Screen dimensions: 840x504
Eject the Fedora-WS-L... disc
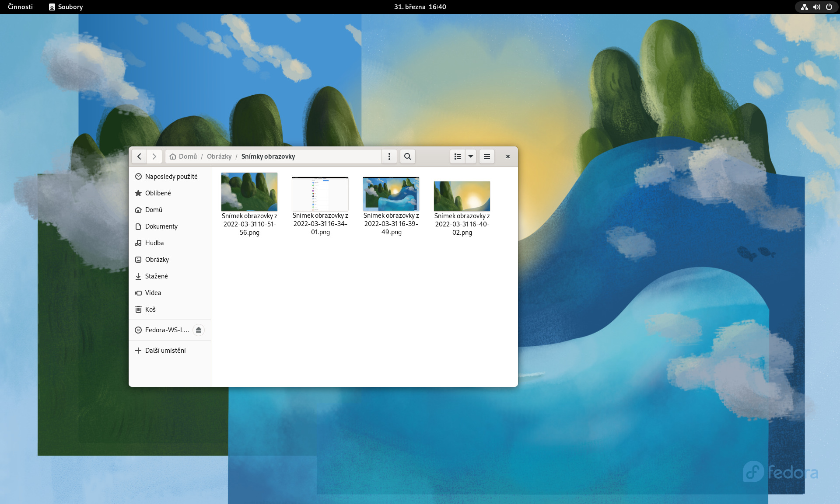[198, 330]
